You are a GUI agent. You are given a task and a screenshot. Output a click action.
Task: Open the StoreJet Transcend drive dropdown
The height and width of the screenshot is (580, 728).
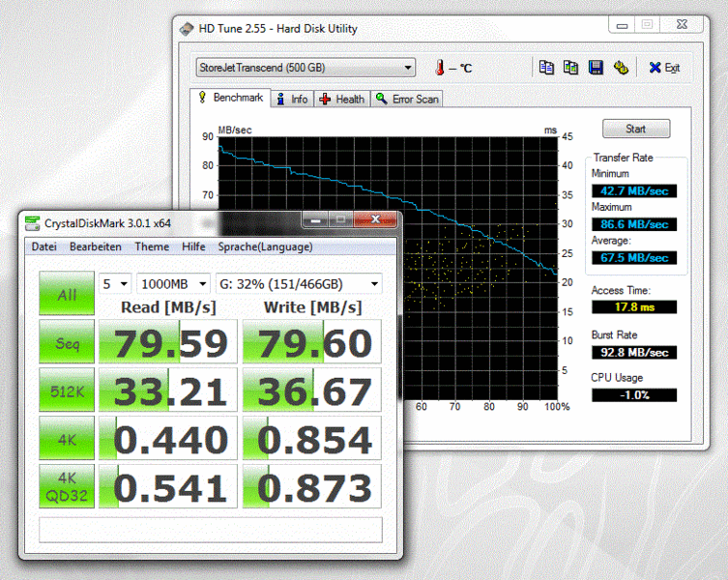306,68
